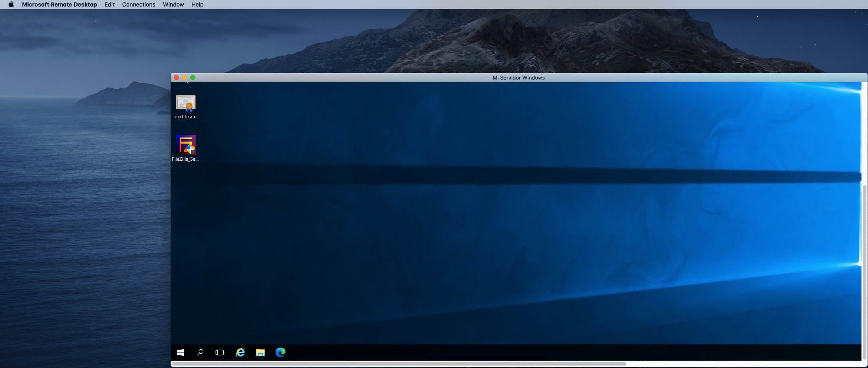Click the Mi Servidor Windows title bar
Viewport: 868px width, 368px height.
pos(518,78)
